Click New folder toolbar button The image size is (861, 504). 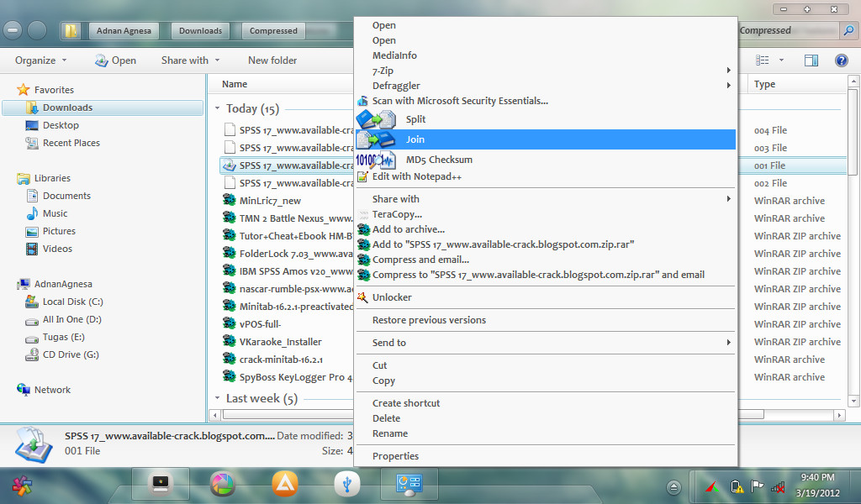pyautogui.click(x=272, y=60)
